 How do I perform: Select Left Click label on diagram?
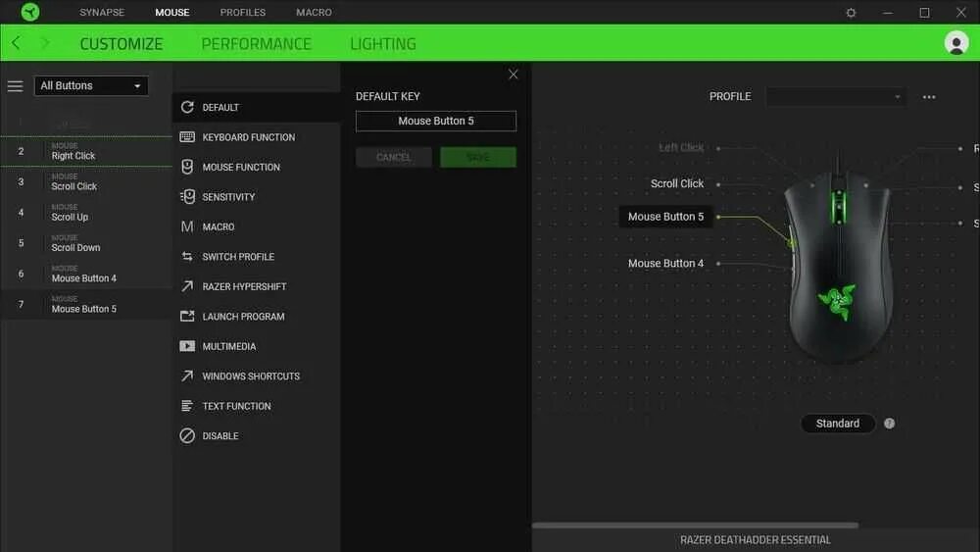(681, 147)
